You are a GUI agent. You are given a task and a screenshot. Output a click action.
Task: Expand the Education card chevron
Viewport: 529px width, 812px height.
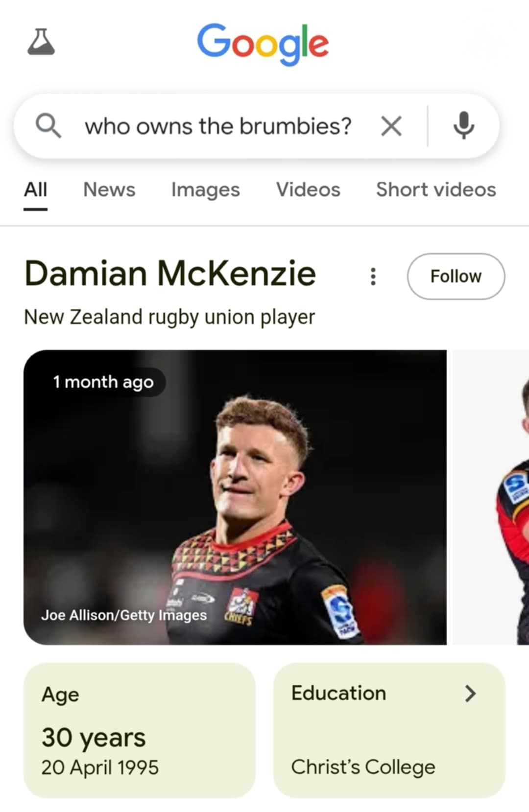point(470,693)
